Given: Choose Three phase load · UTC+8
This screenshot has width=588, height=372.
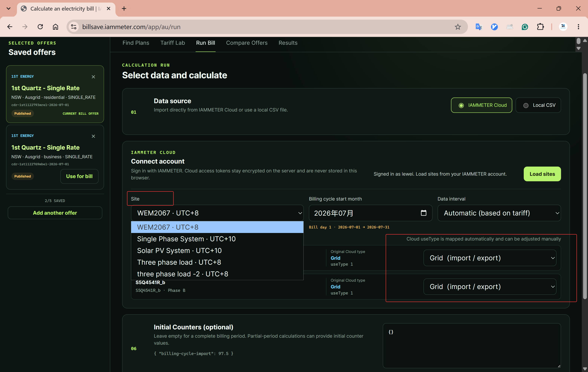Looking at the screenshot, I should pos(217,262).
